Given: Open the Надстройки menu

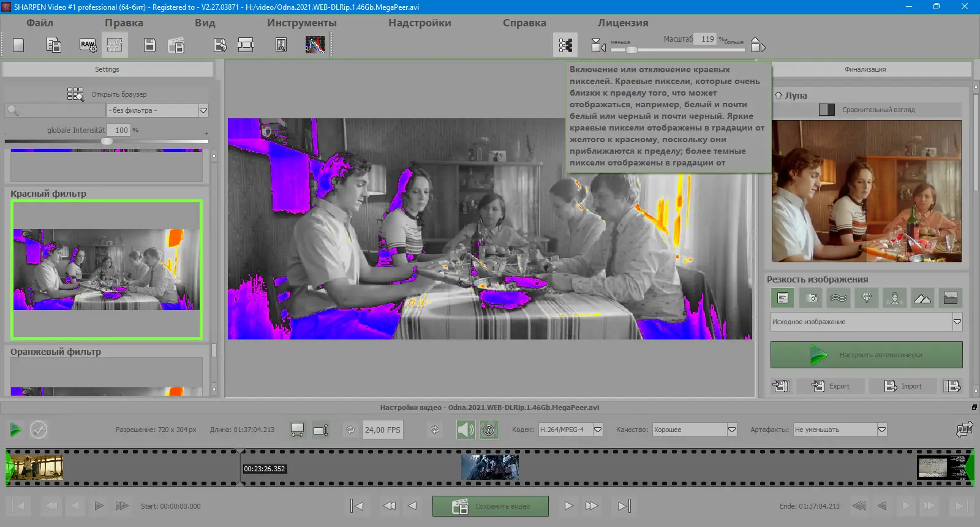Looking at the screenshot, I should [420, 23].
